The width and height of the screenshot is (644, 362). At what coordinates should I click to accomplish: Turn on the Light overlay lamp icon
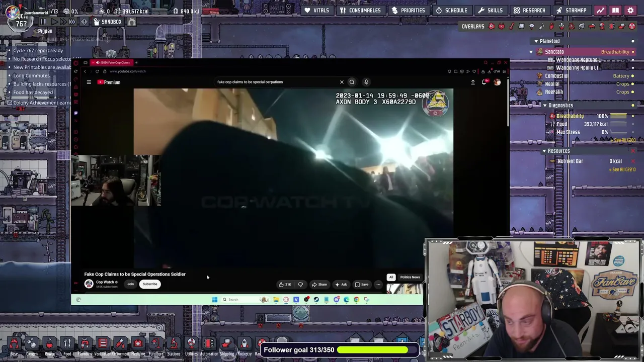[x=532, y=26]
